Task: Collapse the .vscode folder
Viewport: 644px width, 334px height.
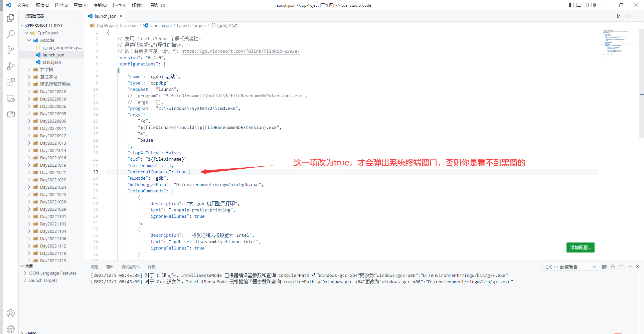Action: [51, 40]
